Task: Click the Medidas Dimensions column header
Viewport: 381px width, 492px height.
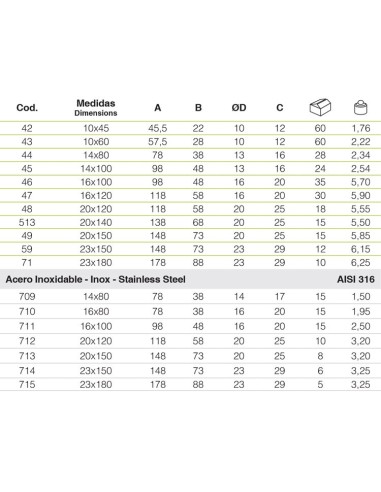Action: (x=96, y=108)
